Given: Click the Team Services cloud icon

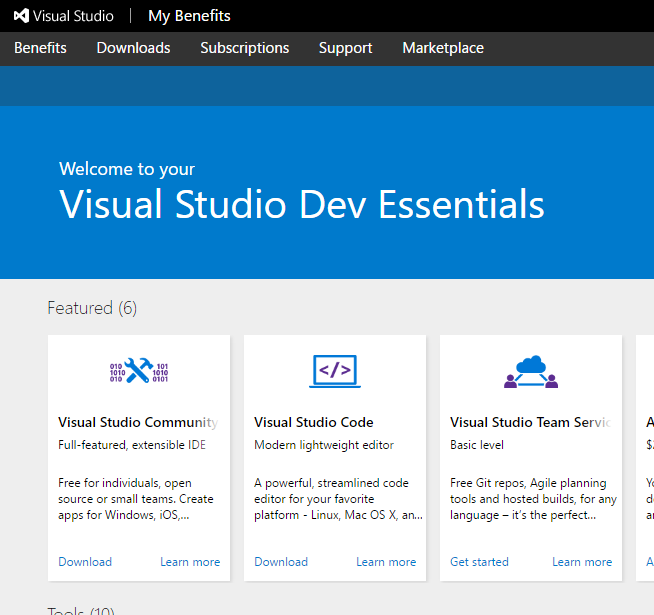Looking at the screenshot, I should click(x=531, y=371).
